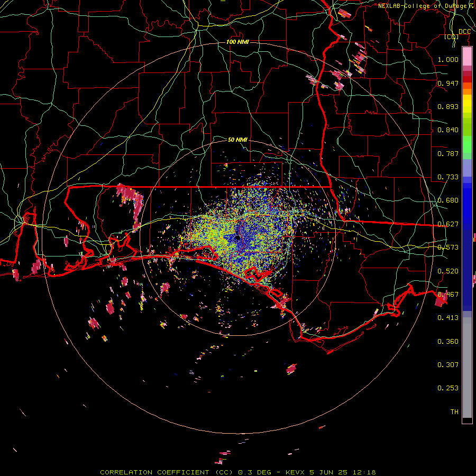Image resolution: width=476 pixels, height=476 pixels.
Task: Click the 0.253 color scale value
Action: coord(448,388)
